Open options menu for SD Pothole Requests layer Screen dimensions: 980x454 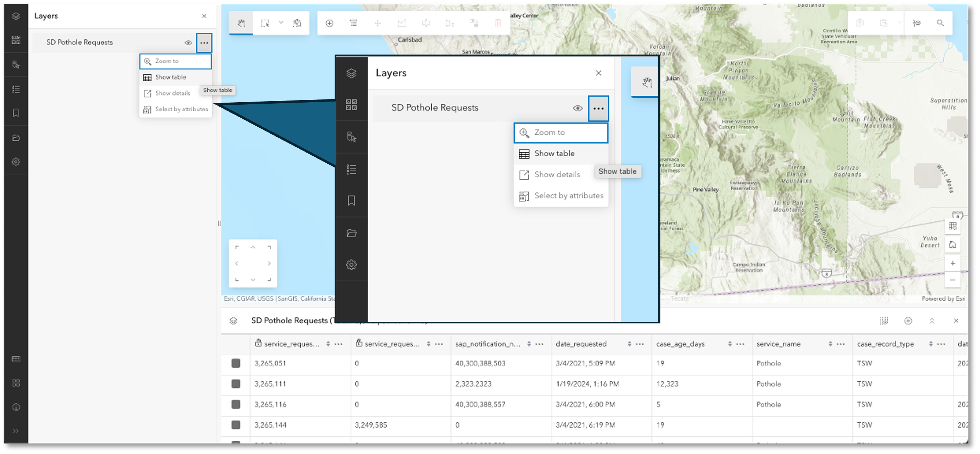[204, 43]
